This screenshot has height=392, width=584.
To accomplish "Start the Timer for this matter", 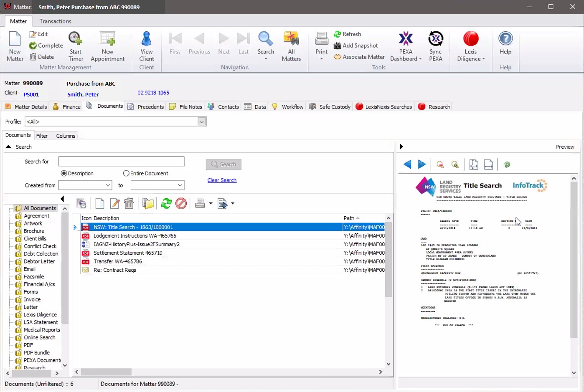I will tap(76, 46).
